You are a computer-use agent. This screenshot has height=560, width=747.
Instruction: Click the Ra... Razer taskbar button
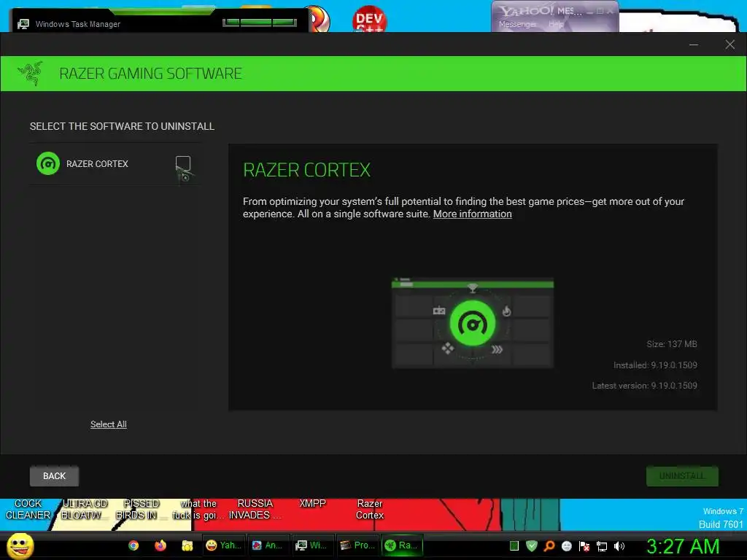pos(402,545)
